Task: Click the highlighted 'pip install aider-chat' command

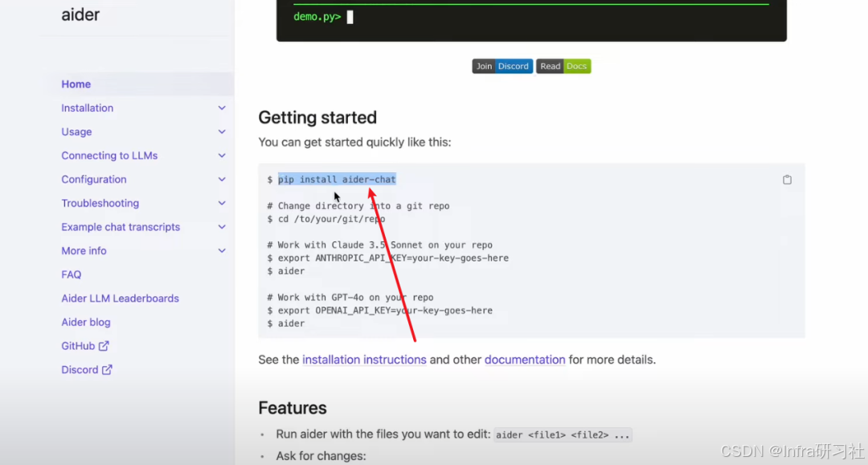Action: point(337,179)
